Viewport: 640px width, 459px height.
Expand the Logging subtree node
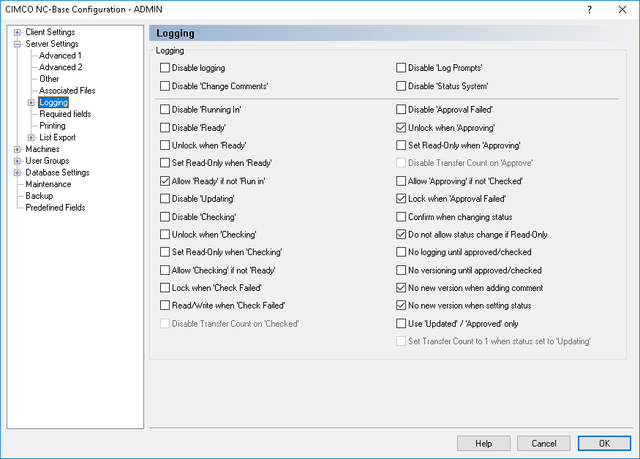pyautogui.click(x=31, y=102)
